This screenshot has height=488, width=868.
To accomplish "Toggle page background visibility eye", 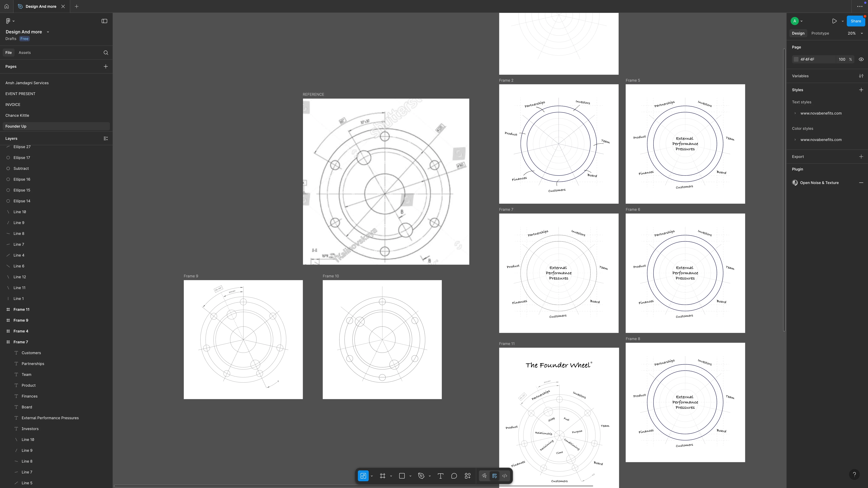I will point(861,59).
